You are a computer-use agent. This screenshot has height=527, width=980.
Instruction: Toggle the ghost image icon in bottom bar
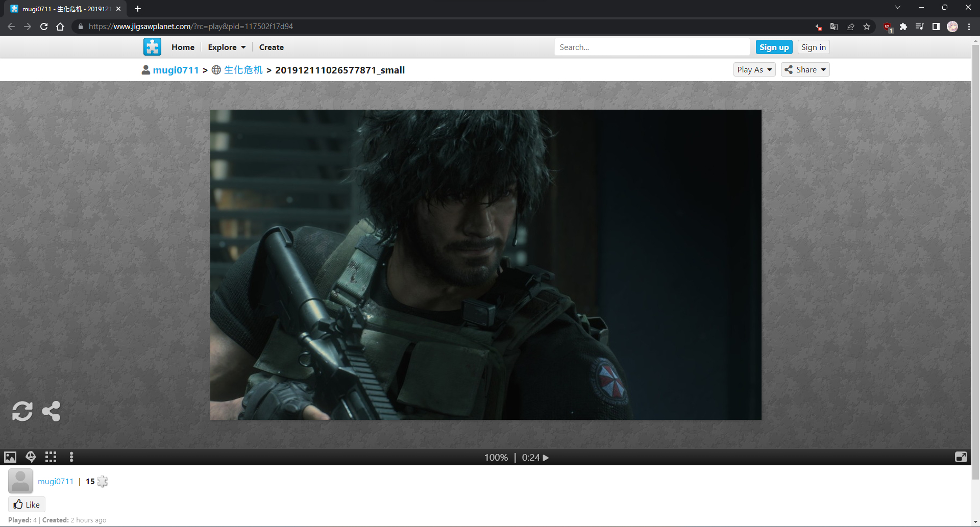point(31,457)
